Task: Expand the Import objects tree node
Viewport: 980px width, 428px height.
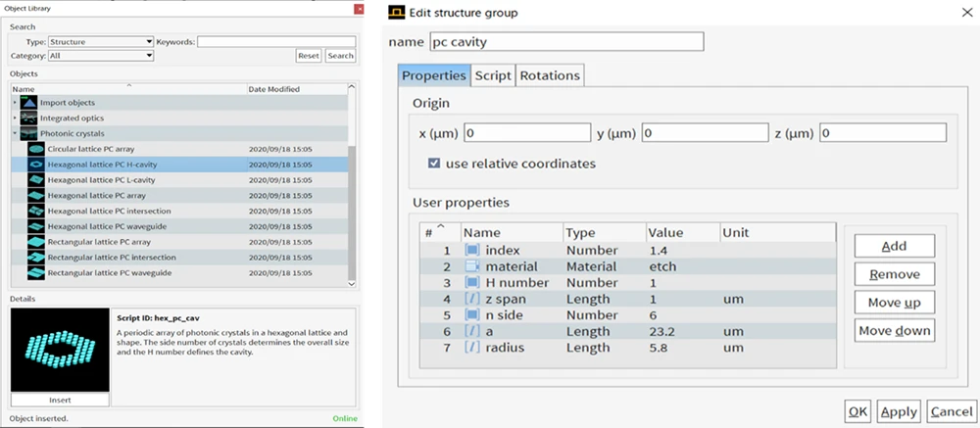Action: (x=15, y=103)
